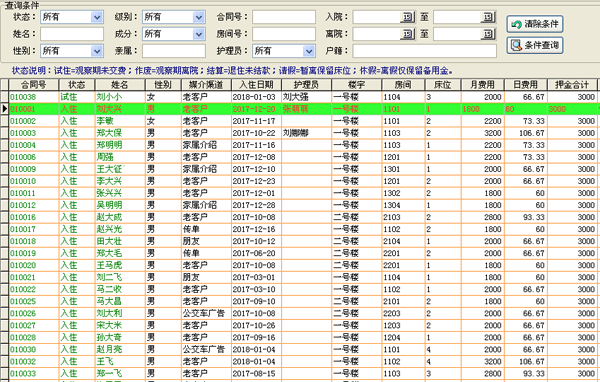The image size is (600, 382).
Task: Open calendar picker for 入院 start date
Action: (408, 17)
